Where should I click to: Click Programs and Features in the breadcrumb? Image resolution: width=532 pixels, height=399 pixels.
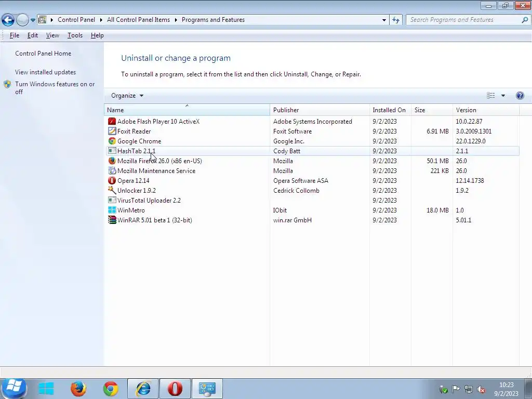213,20
